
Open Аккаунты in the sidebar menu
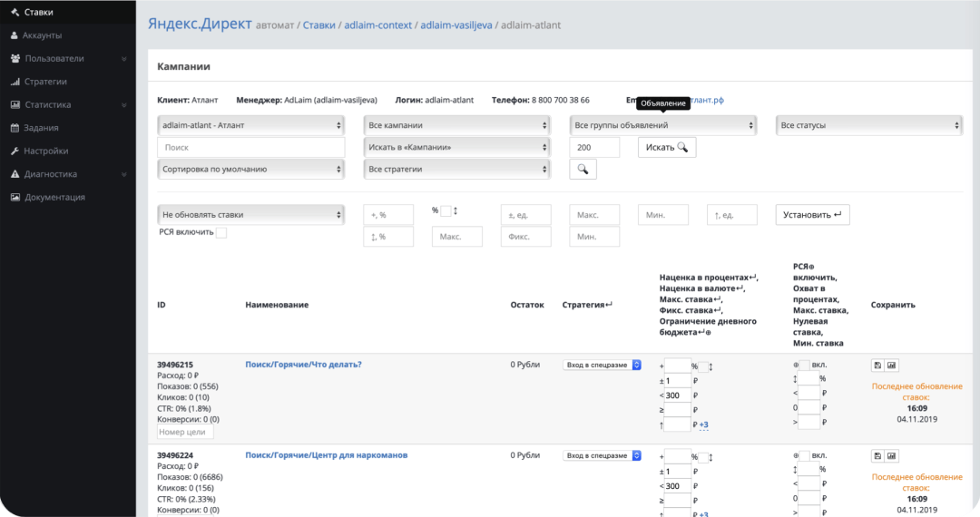point(44,35)
